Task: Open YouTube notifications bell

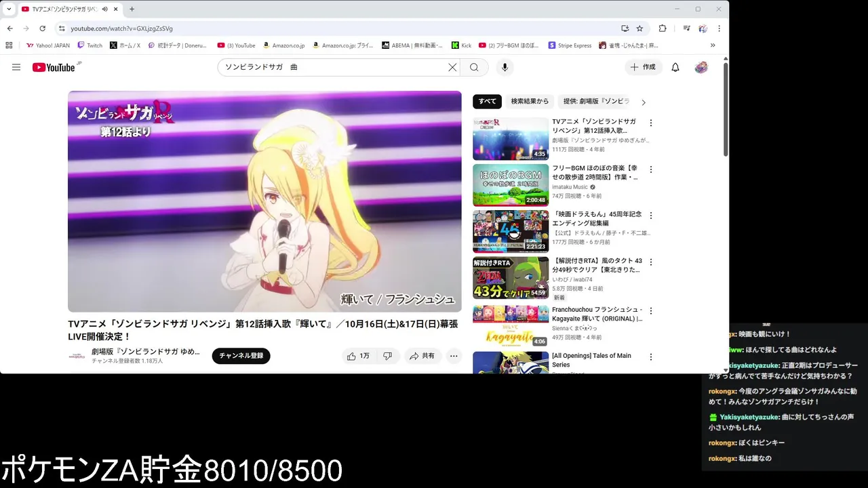Action: click(x=675, y=67)
